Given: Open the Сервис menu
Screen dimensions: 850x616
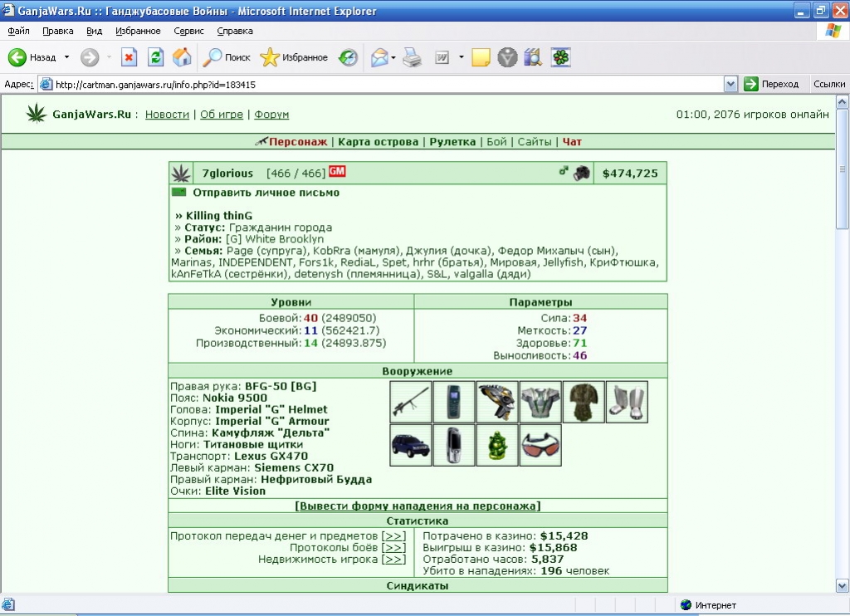Looking at the screenshot, I should click(188, 31).
